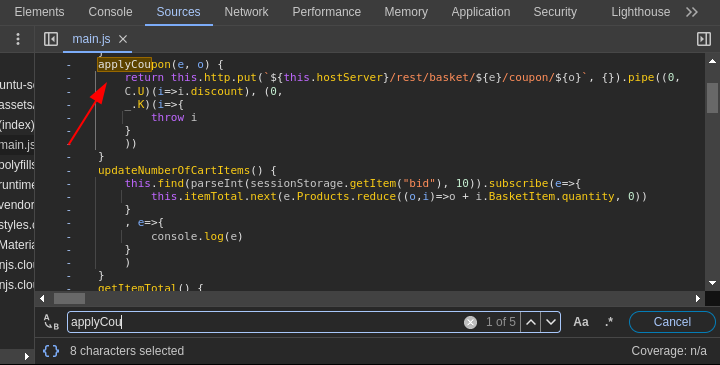Select polyfills file in the navigator
The image size is (720, 365).
tap(17, 165)
